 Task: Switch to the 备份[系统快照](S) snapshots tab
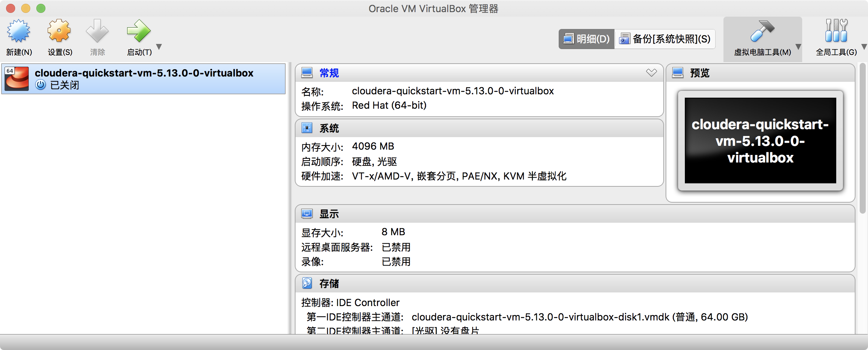(665, 39)
